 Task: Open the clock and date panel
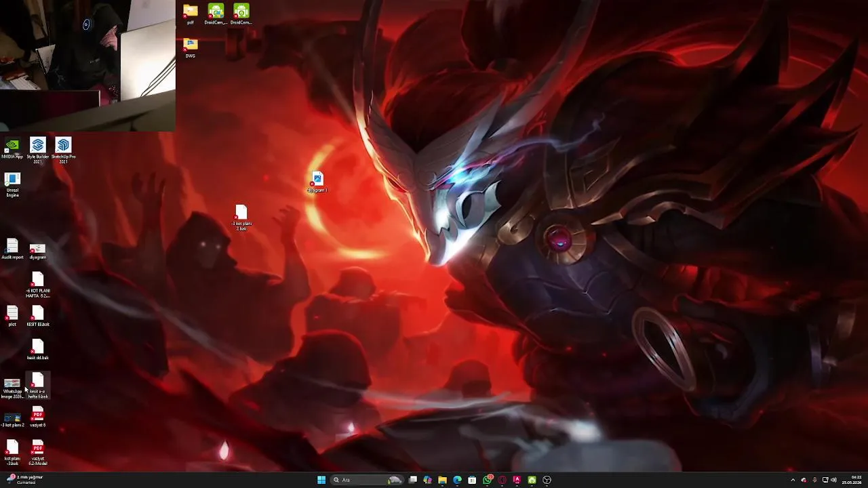tap(852, 480)
